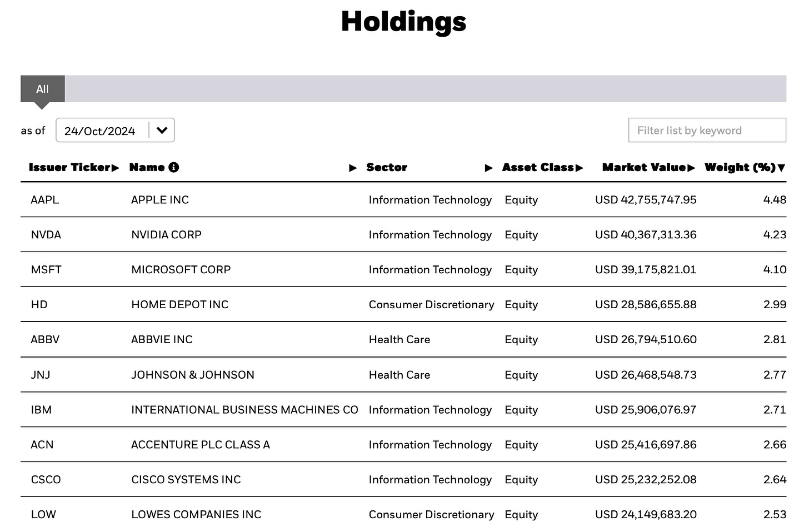Click the sort arrow left of Asset Class
The height and width of the screenshot is (532, 809).
point(489,168)
